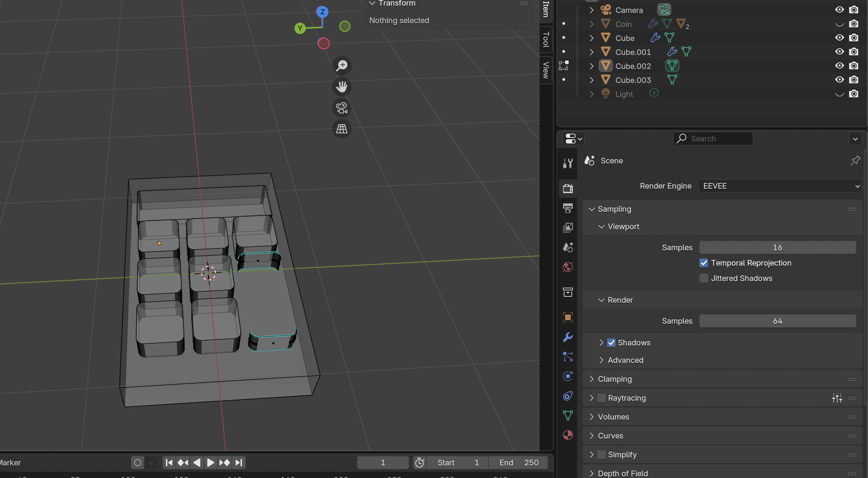Switch to the Tool sidebar tab
The height and width of the screenshot is (478, 868).
546,40
